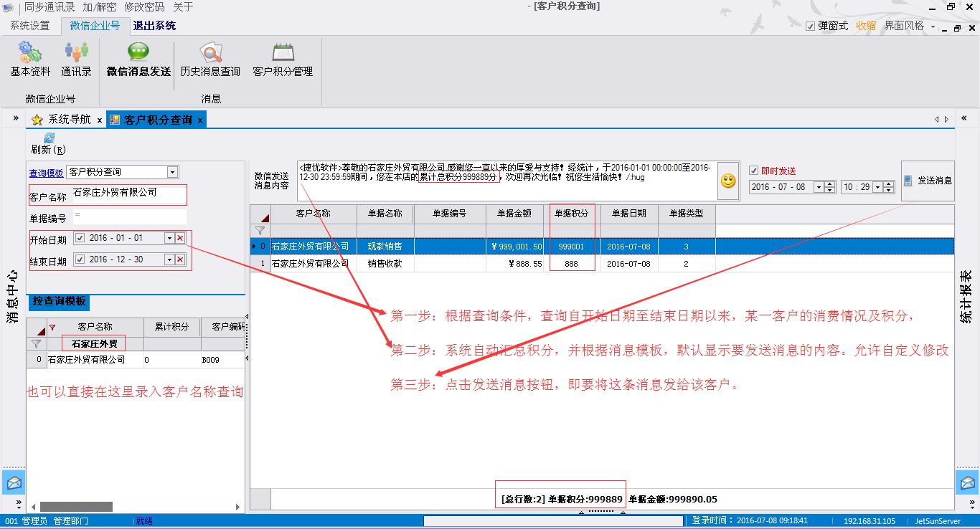Switch to the 系统导航 document tab
Viewport: 980px width, 529px height.
click(x=69, y=120)
